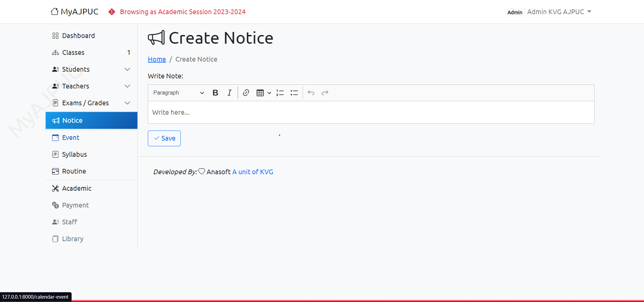The image size is (644, 302).
Task: Insert a bulleted list
Action: click(x=294, y=93)
